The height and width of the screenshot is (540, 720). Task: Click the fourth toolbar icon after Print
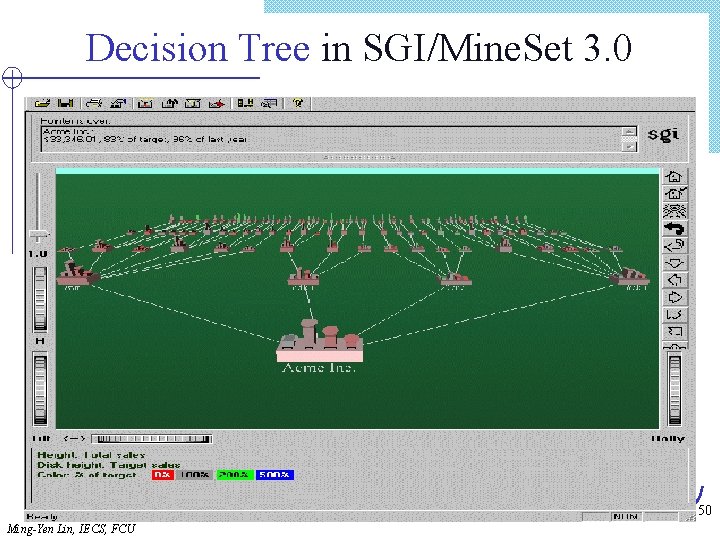(x=192, y=103)
